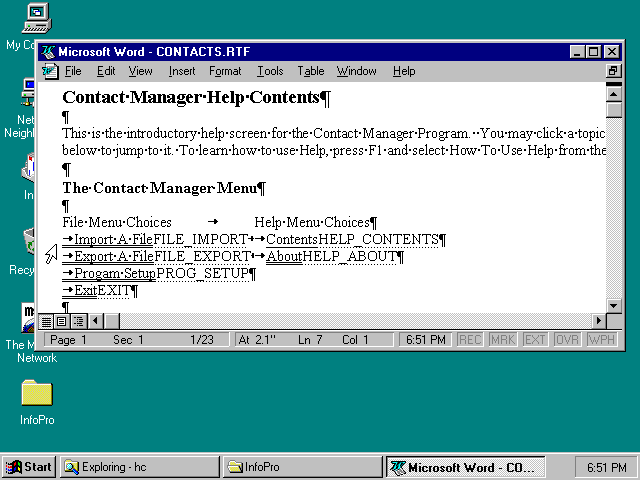Click the vertical scrollbar down arrow
Screen dimensions: 640x480
(614, 305)
